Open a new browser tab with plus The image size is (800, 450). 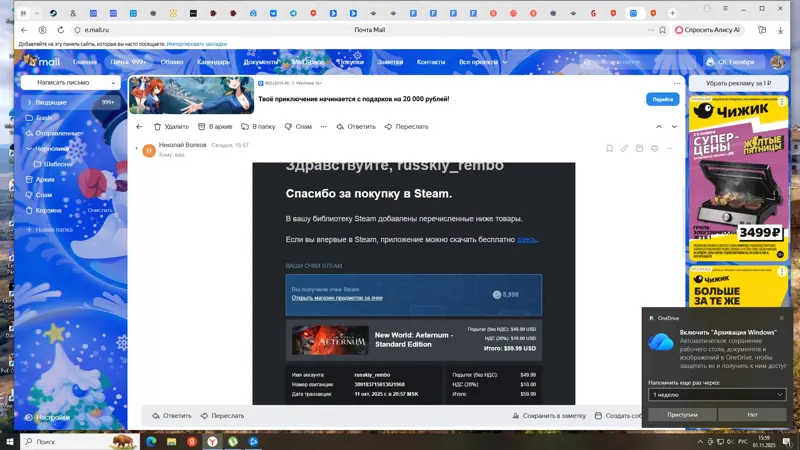(x=672, y=13)
